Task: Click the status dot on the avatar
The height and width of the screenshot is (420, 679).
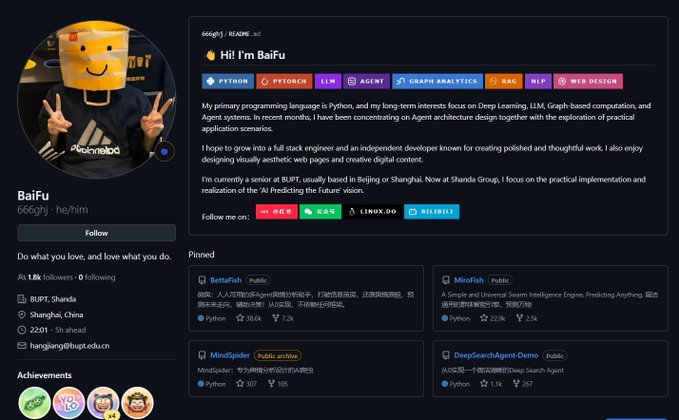Action: 164,152
